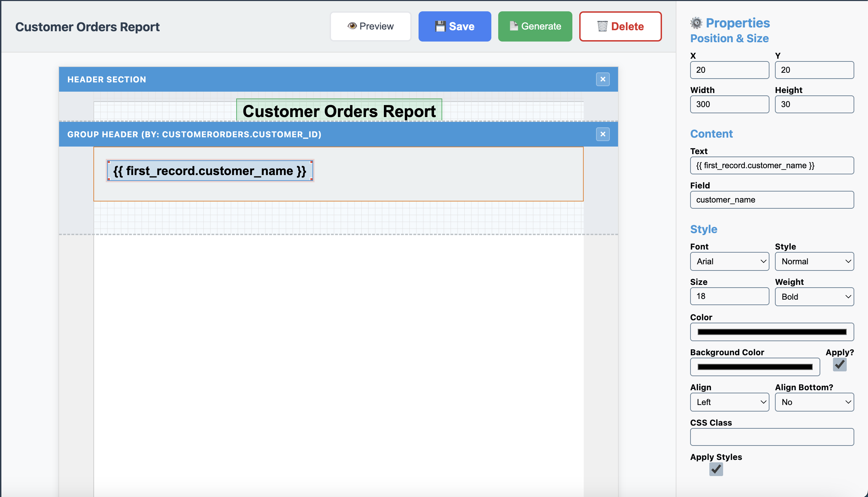This screenshot has width=868, height=497.
Task: Disable the Apply Styles checkbox
Action: click(x=716, y=469)
